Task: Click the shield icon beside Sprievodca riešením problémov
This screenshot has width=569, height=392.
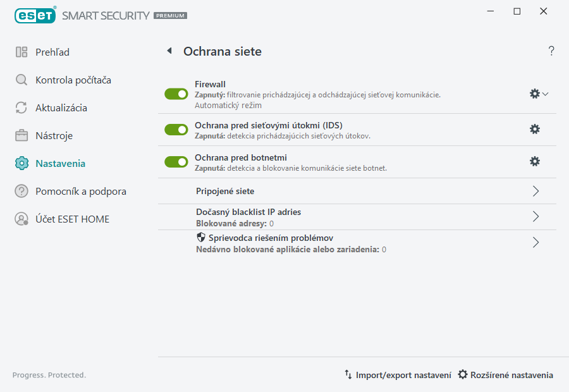Action: (x=201, y=237)
